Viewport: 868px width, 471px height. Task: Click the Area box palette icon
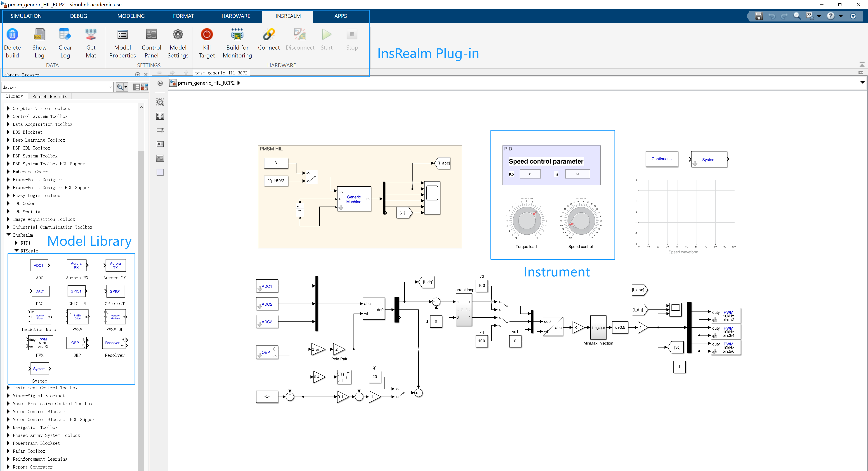pyautogui.click(x=160, y=172)
